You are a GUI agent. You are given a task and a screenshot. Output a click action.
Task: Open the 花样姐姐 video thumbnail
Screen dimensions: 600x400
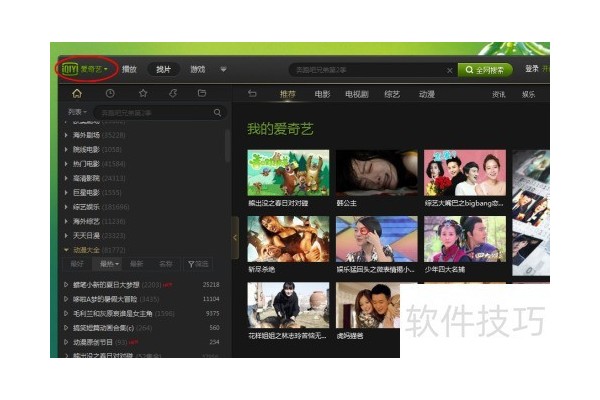(288, 305)
